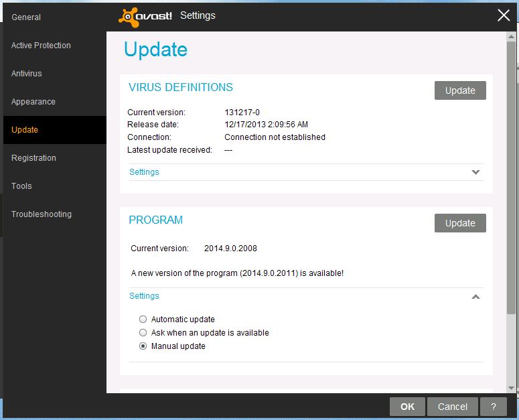Confirm settings with the OK button
The height and width of the screenshot is (420, 519).
click(407, 407)
